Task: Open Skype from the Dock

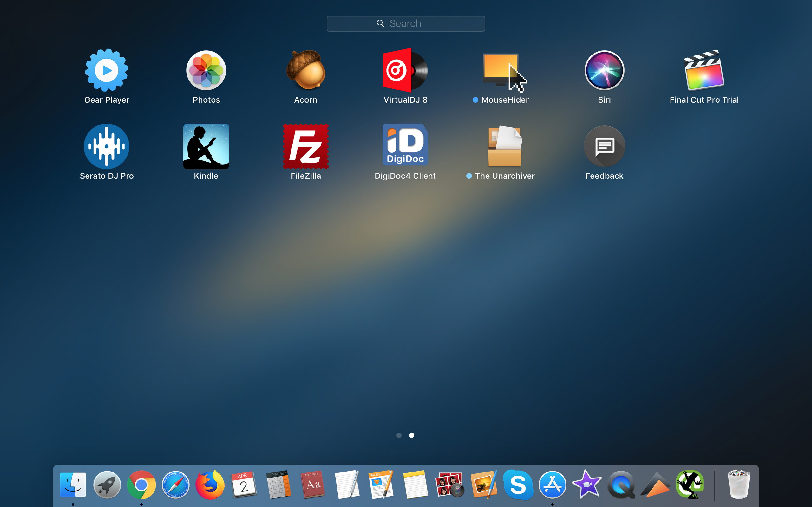Action: click(x=518, y=485)
